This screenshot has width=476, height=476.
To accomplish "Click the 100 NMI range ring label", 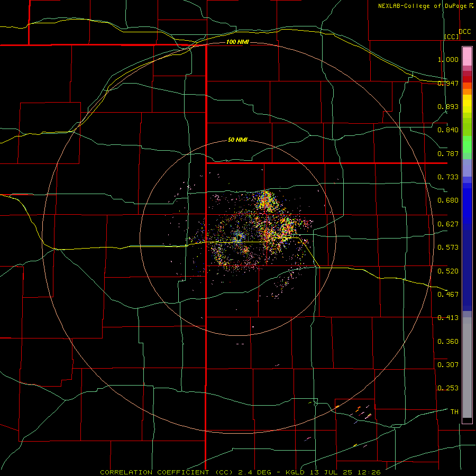I will coord(237,42).
